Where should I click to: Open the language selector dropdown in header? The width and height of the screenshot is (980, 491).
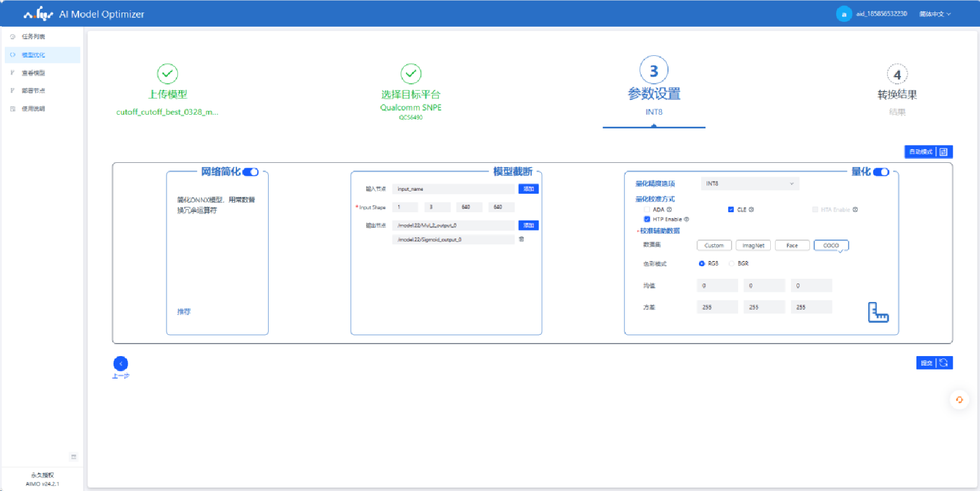point(935,14)
